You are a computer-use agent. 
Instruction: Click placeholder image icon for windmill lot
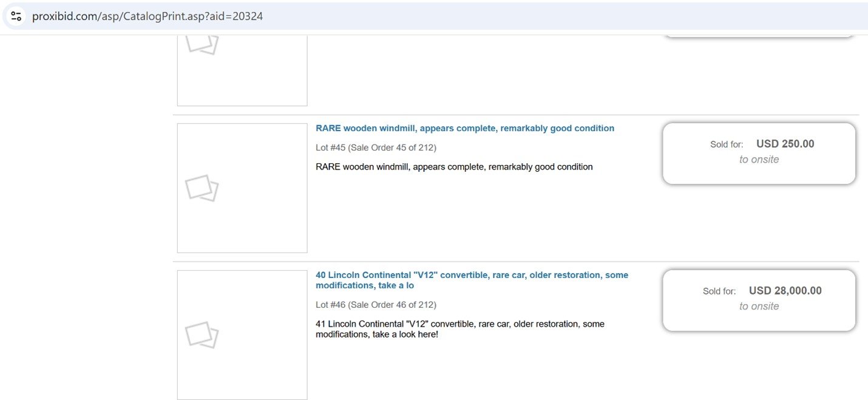click(x=202, y=188)
